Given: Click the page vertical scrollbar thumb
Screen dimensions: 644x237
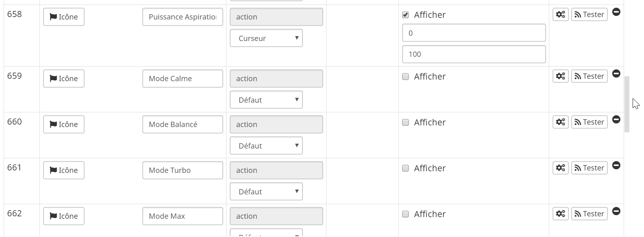Looking at the screenshot, I should [x=627, y=104].
